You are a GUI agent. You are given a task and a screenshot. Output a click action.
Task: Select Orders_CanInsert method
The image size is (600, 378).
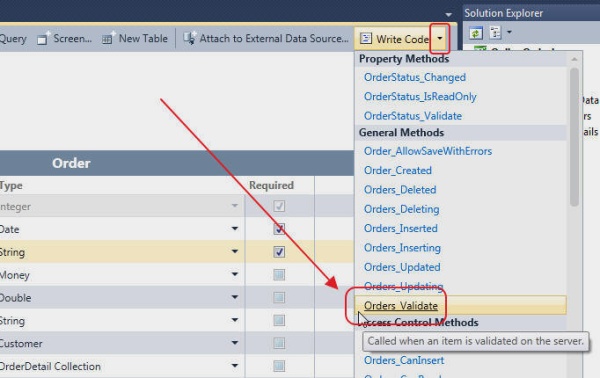404,360
